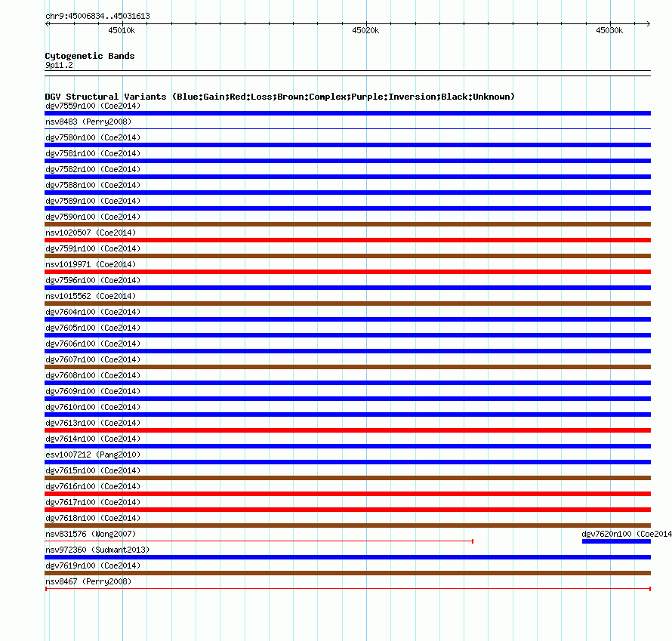Open the dgv7580n100 (Coe2014) variant

93,137
